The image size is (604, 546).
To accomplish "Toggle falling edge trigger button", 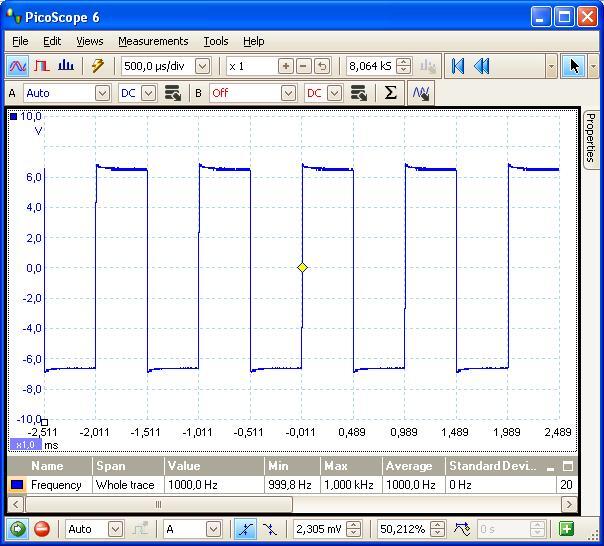I will pyautogui.click(x=270, y=529).
